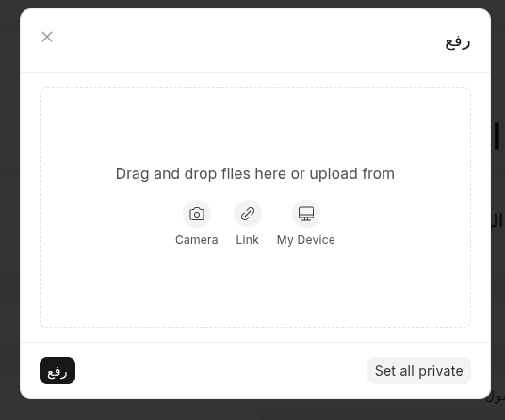The height and width of the screenshot is (420, 505).
Task: Click the Camera text label
Action: pyautogui.click(x=197, y=240)
